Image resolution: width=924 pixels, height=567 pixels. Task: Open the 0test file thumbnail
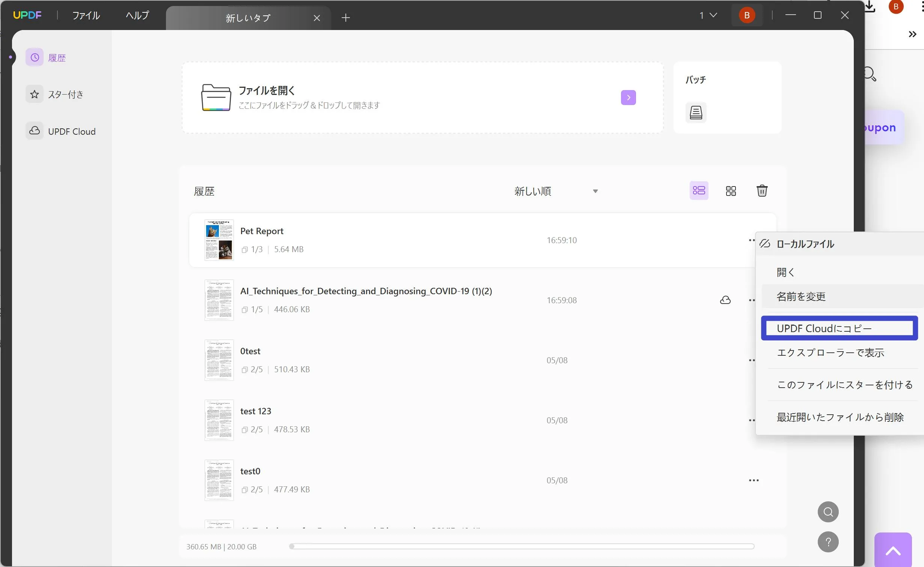[x=219, y=360]
